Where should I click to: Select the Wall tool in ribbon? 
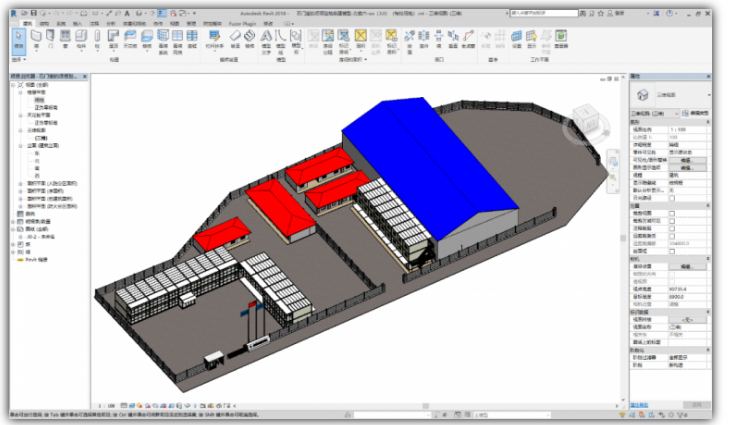point(36,39)
